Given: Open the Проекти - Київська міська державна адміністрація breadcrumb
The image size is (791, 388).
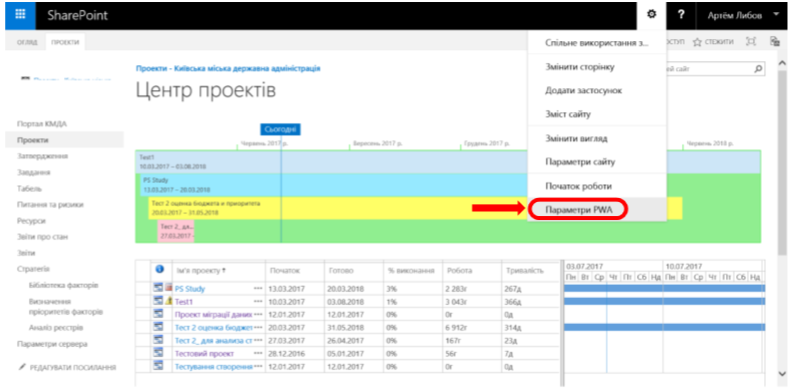Looking at the screenshot, I should coord(228,68).
